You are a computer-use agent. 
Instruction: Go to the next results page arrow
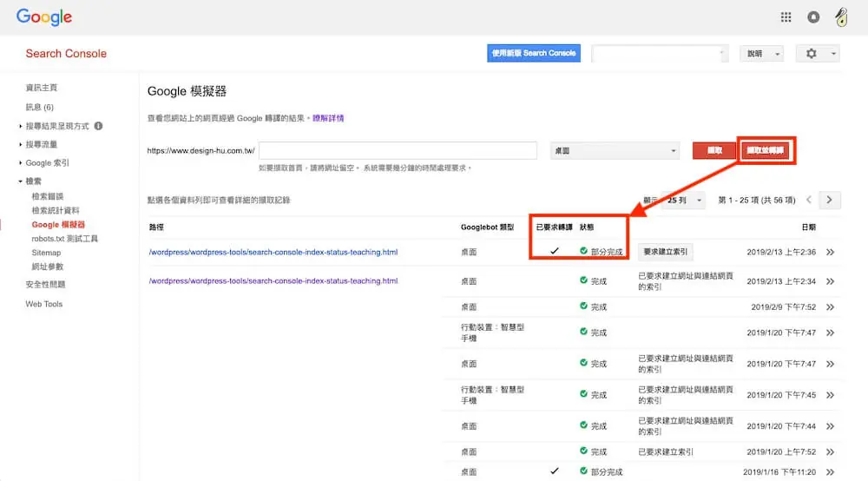coord(829,200)
